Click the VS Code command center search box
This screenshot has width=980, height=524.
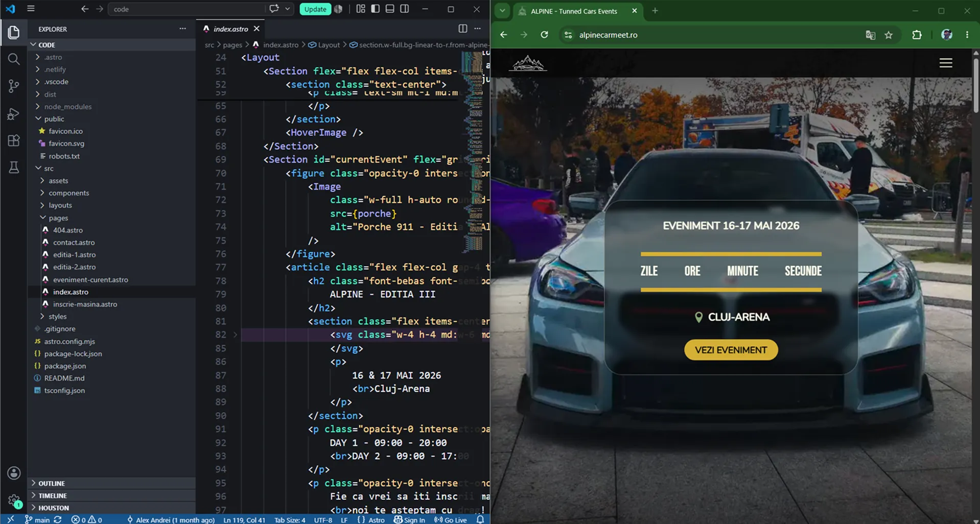click(x=186, y=9)
